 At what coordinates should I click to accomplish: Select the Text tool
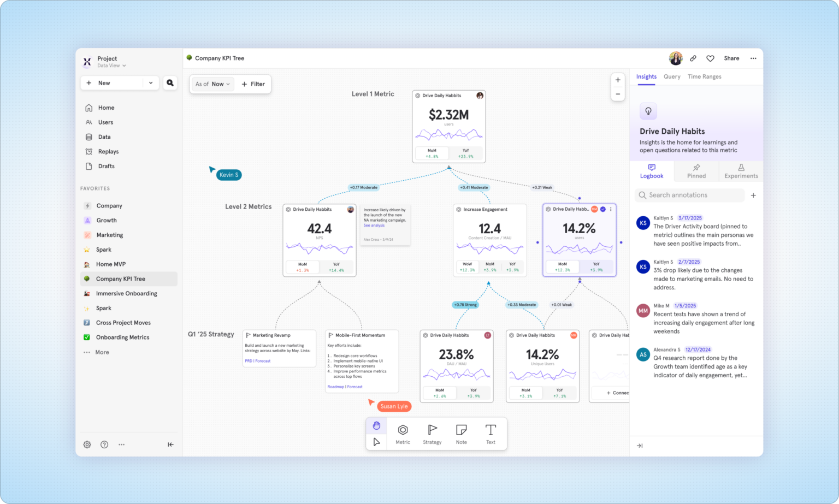pyautogui.click(x=490, y=433)
